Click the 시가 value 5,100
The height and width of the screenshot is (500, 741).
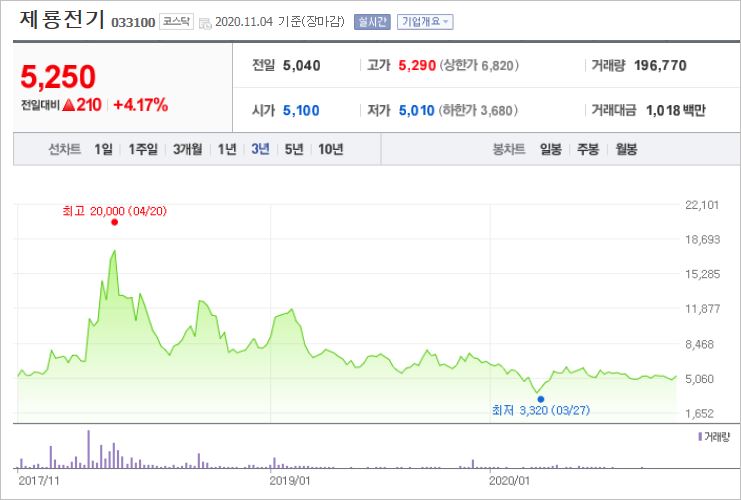301,111
